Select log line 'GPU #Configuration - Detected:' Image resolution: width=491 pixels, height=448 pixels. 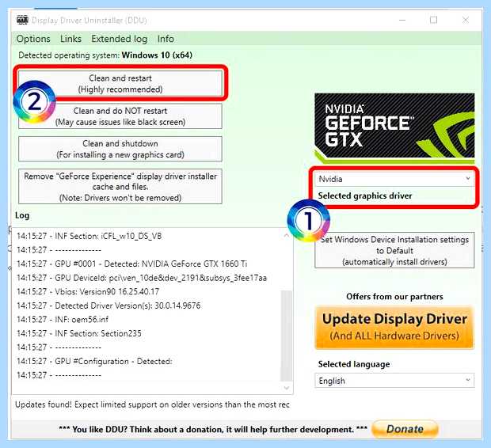pyautogui.click(x=94, y=361)
